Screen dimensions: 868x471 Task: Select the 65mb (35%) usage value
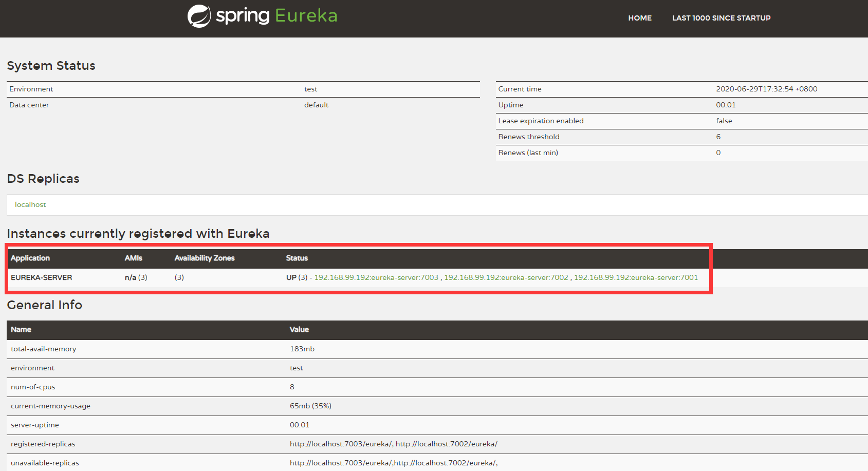point(311,406)
